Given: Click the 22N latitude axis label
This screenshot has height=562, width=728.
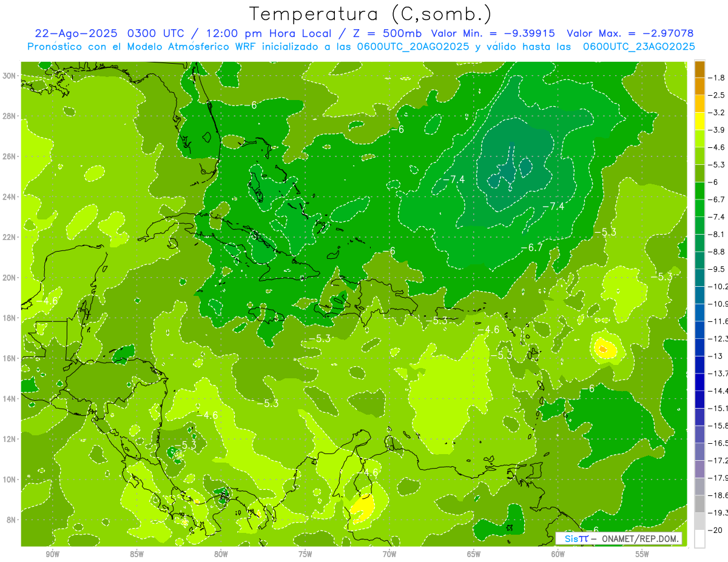Looking at the screenshot, I should pos(10,237).
